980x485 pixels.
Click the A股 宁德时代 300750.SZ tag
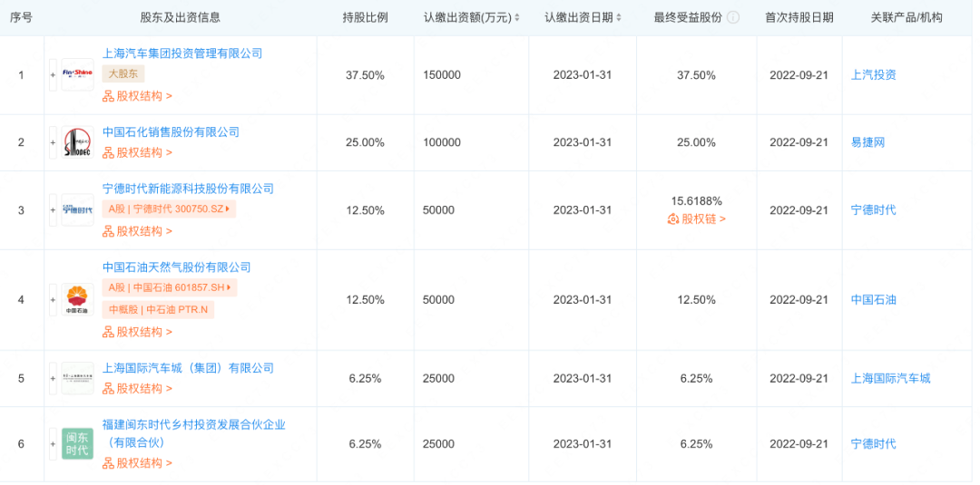tap(170, 209)
